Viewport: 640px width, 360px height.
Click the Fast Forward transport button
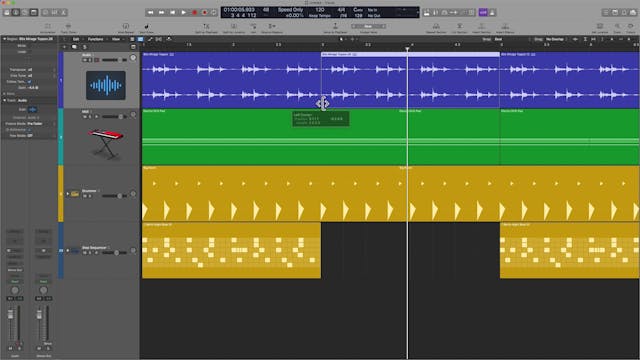(162, 13)
